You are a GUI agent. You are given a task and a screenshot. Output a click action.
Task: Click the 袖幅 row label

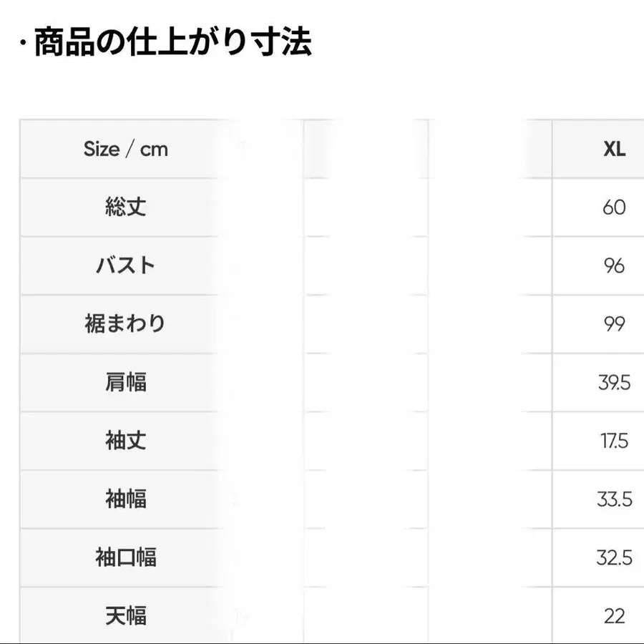126,499
